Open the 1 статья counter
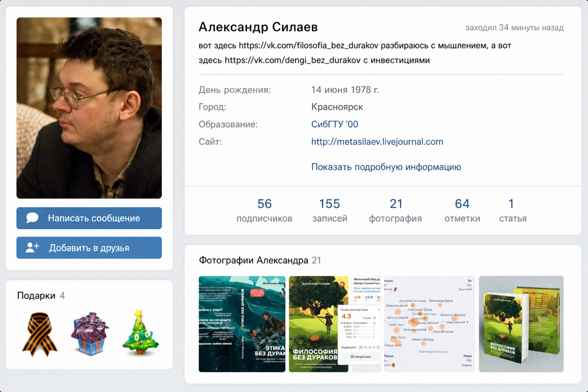The image size is (588, 392). point(513,210)
